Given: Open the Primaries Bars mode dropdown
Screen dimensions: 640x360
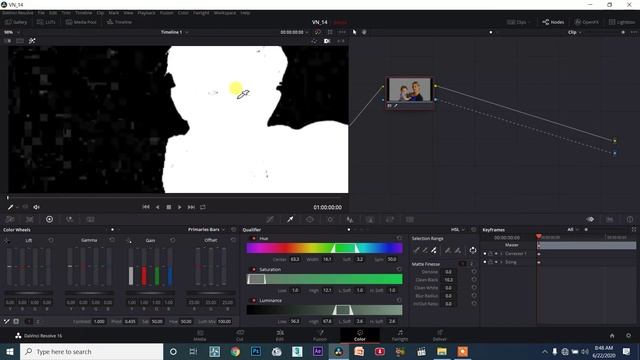Looking at the screenshot, I should 207,230.
